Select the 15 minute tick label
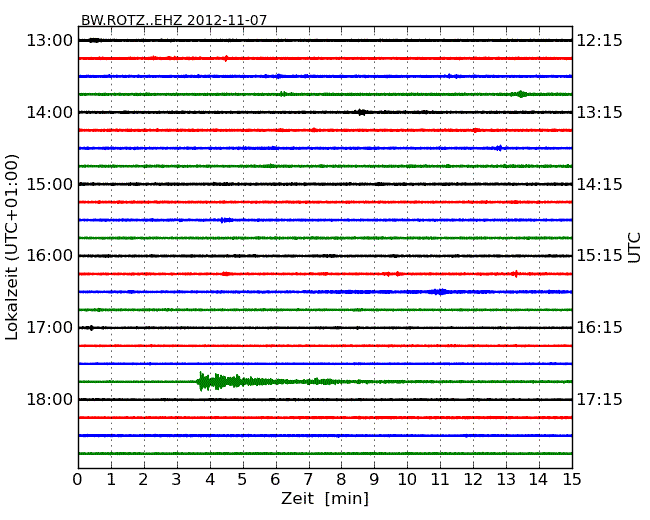650x520 pixels. (x=572, y=480)
